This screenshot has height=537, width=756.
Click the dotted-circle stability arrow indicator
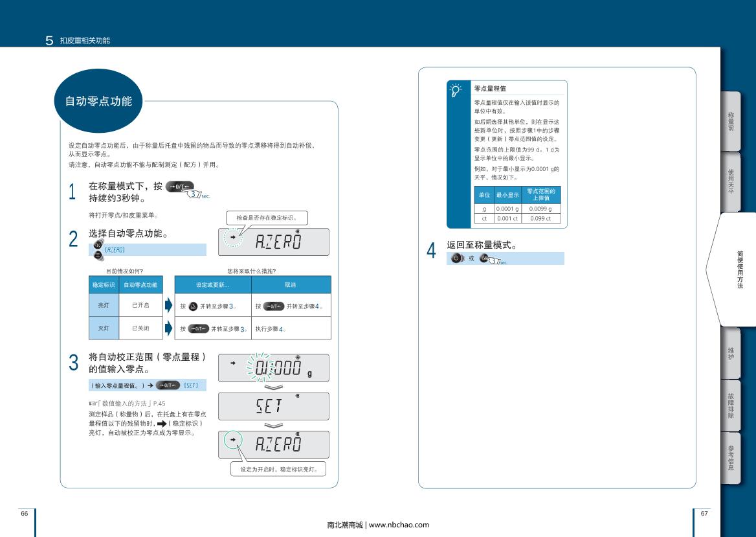click(x=233, y=239)
